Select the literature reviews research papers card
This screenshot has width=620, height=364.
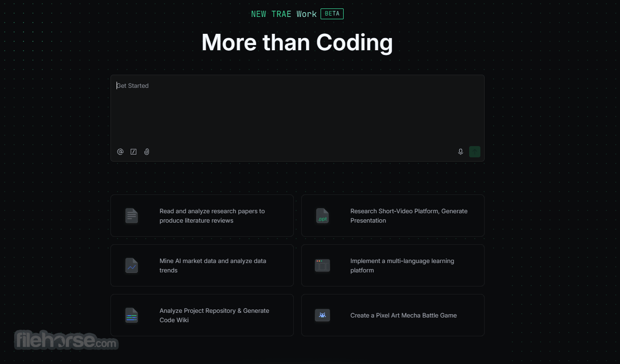tap(202, 216)
